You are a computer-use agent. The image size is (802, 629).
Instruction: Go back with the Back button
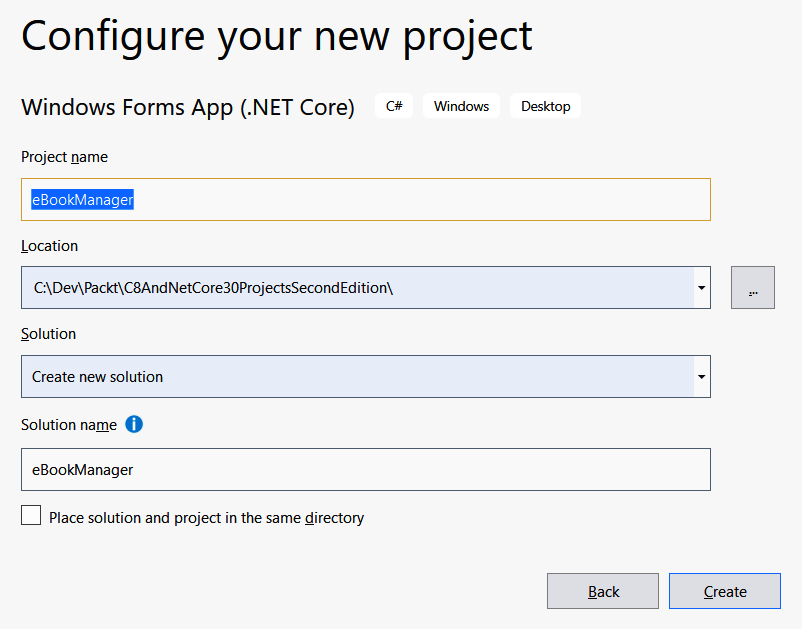click(603, 591)
